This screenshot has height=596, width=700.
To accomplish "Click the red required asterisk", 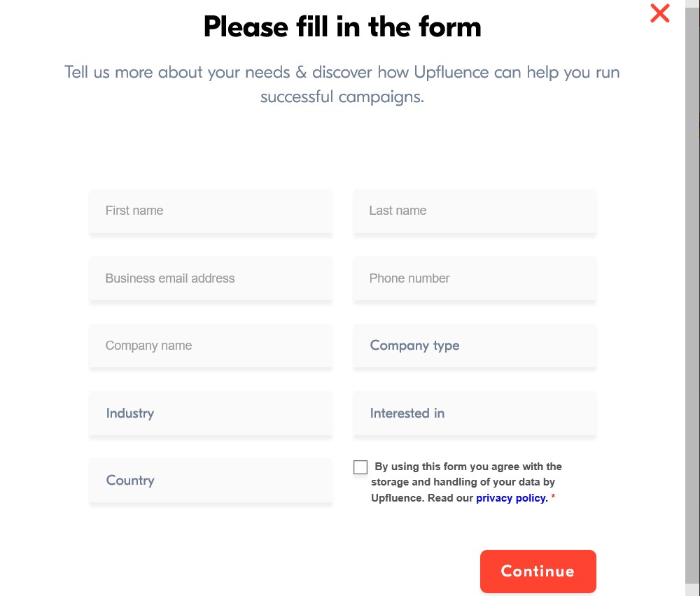I will pos(554,498).
